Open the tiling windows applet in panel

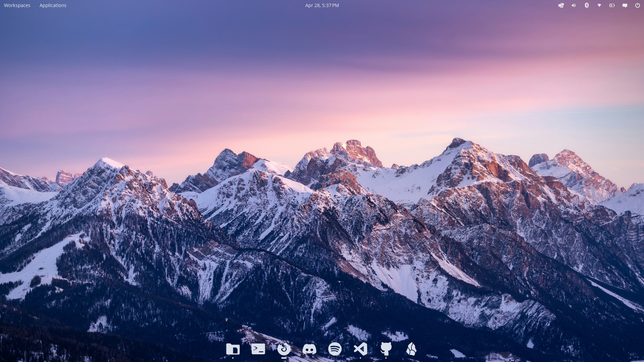pos(561,5)
